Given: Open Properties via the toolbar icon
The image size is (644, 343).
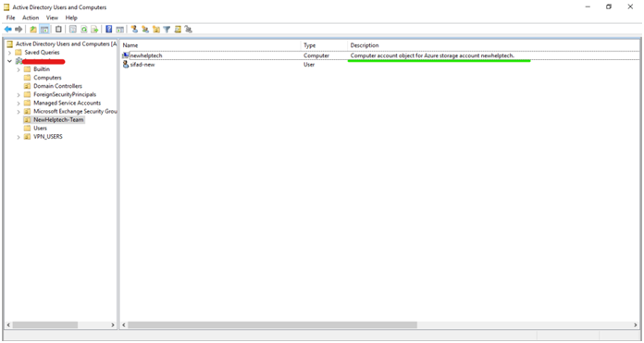Looking at the screenshot, I should coord(73,30).
